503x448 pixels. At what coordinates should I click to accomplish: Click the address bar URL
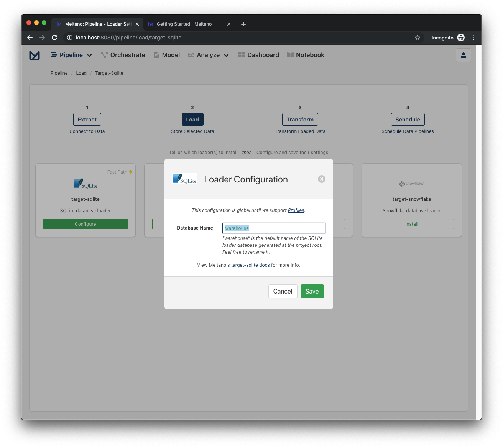[x=128, y=38]
